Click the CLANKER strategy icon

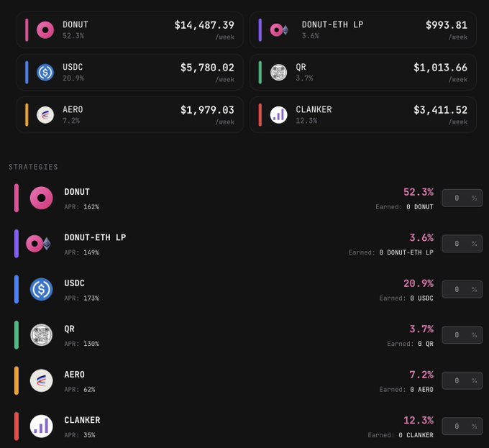pos(42,426)
